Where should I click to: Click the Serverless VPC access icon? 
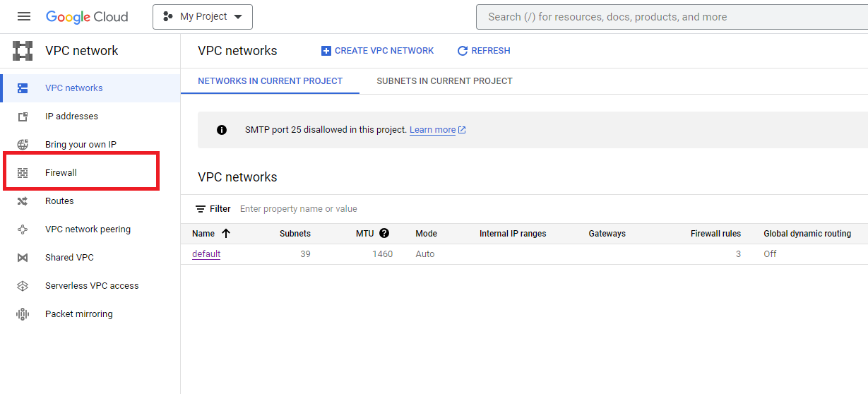click(x=23, y=286)
